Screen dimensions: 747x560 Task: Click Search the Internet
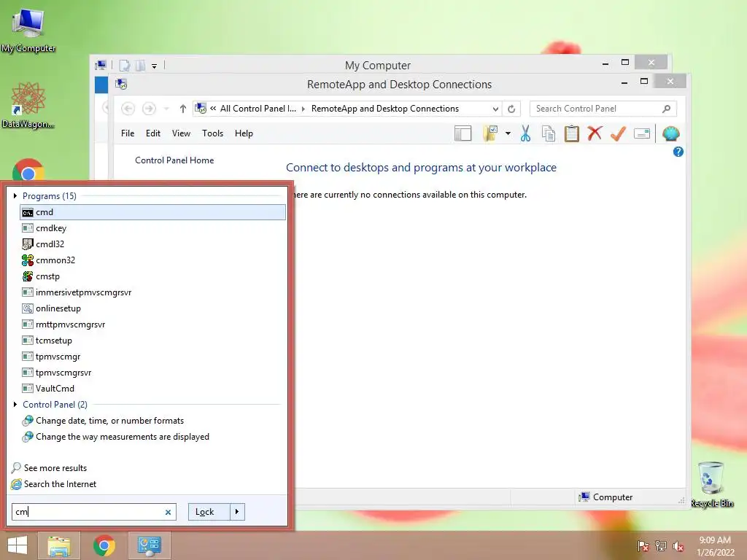[54, 484]
